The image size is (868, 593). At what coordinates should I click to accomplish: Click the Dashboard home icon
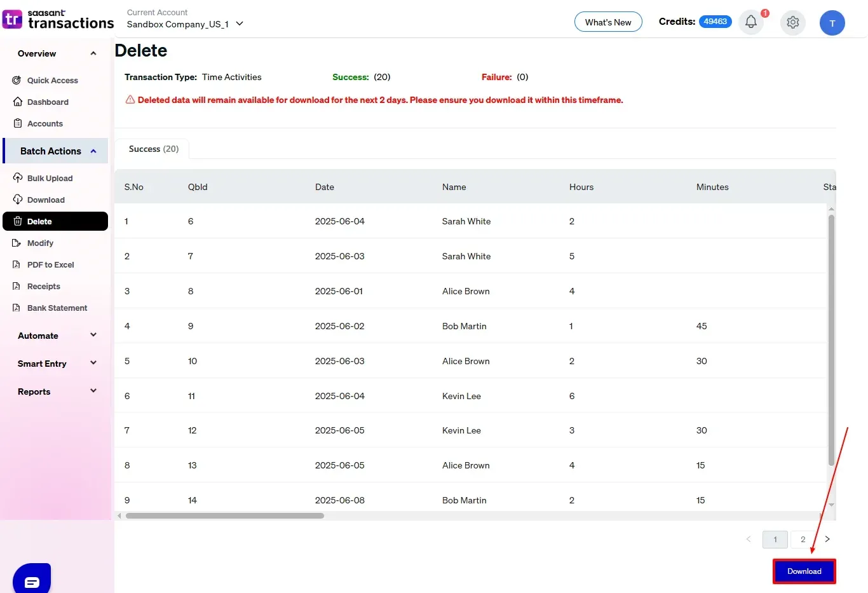click(x=17, y=102)
